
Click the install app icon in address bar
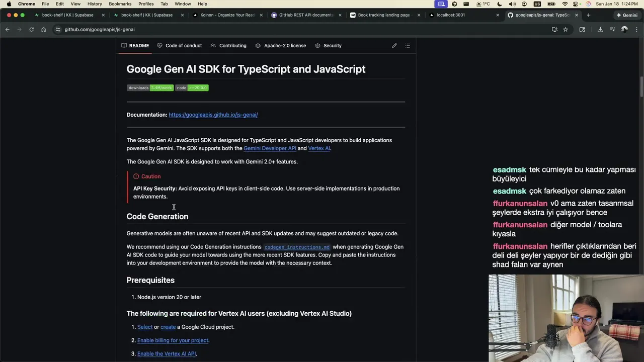[554, 30]
